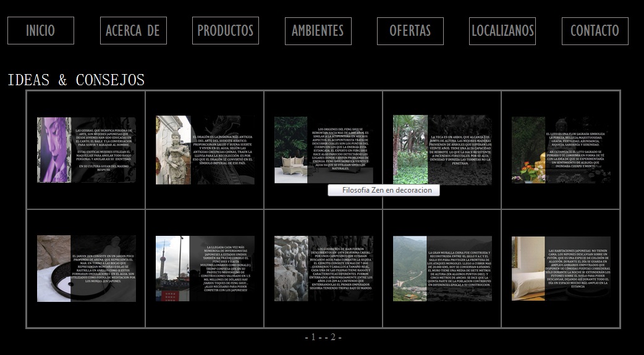View the lotus flower article thumbnail

coord(561,150)
